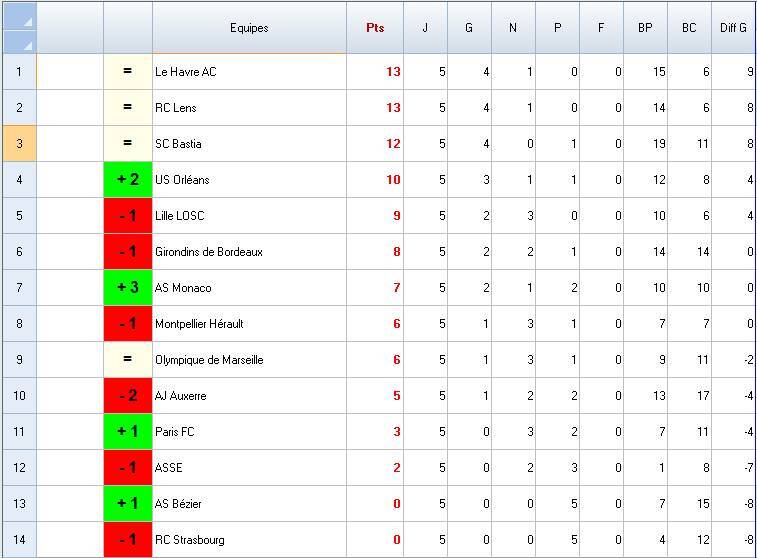Click the red -1 cell for Lille LOSC
Viewport: 757px width, 558px height.
pyautogui.click(x=127, y=216)
